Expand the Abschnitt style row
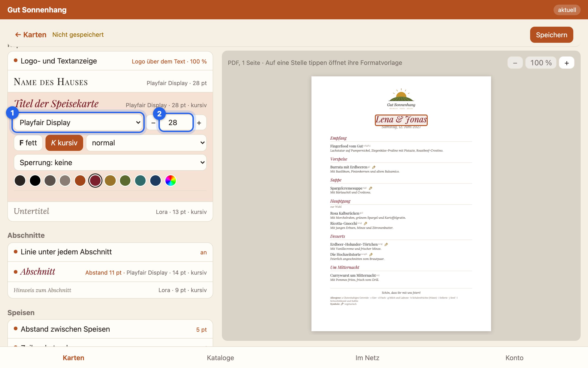 tap(110, 272)
